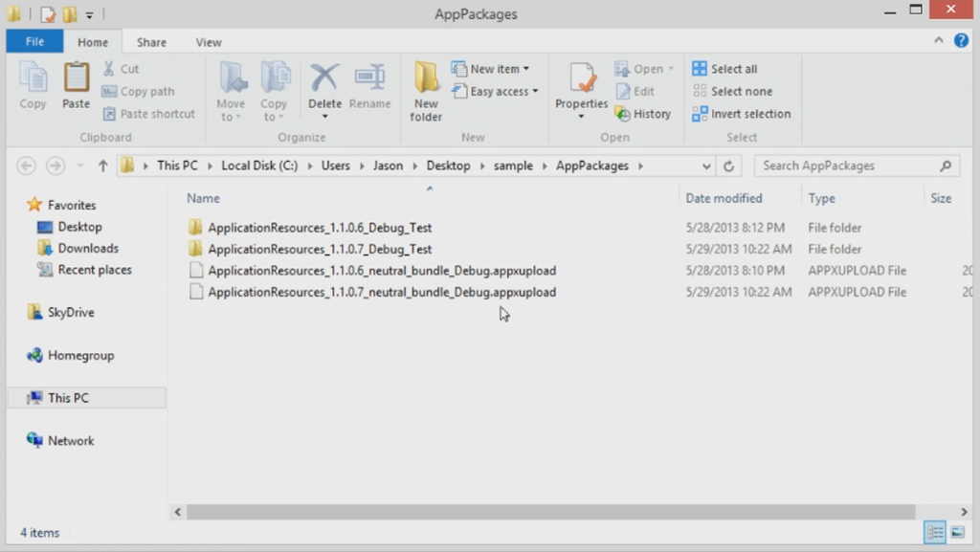The height and width of the screenshot is (552, 980).
Task: Open recent locations dropdown arrow
Action: (x=80, y=166)
